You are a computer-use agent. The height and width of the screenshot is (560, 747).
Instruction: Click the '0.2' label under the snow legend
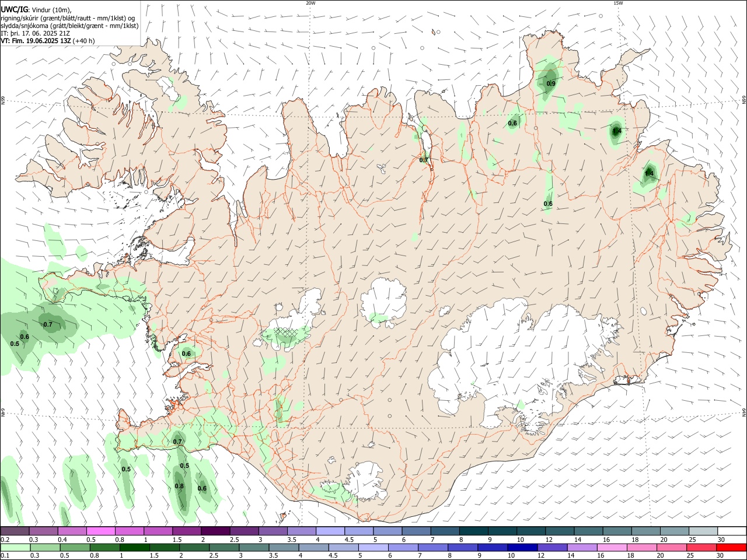click(4, 540)
